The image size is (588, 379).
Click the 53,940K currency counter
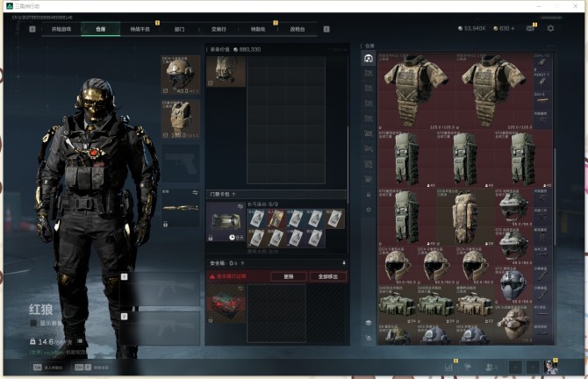pos(472,28)
